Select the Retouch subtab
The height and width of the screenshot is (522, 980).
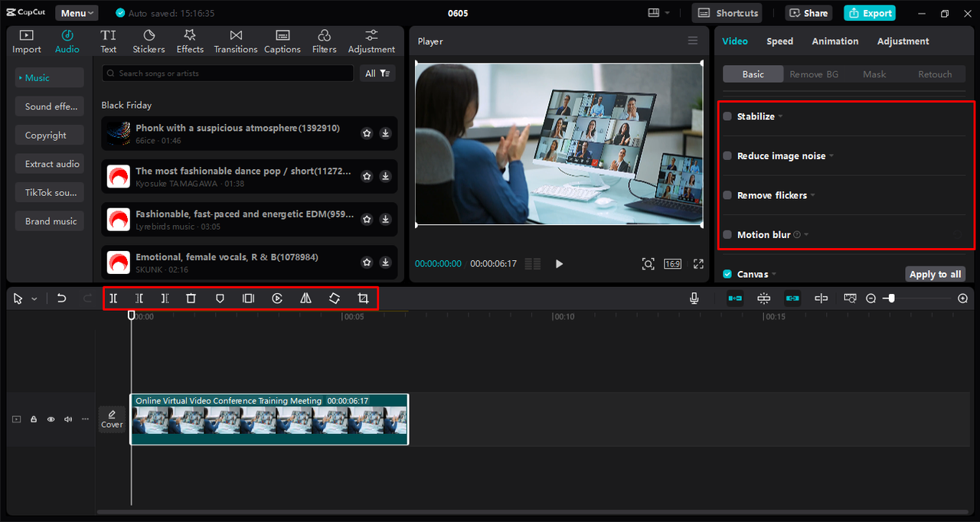click(x=935, y=74)
